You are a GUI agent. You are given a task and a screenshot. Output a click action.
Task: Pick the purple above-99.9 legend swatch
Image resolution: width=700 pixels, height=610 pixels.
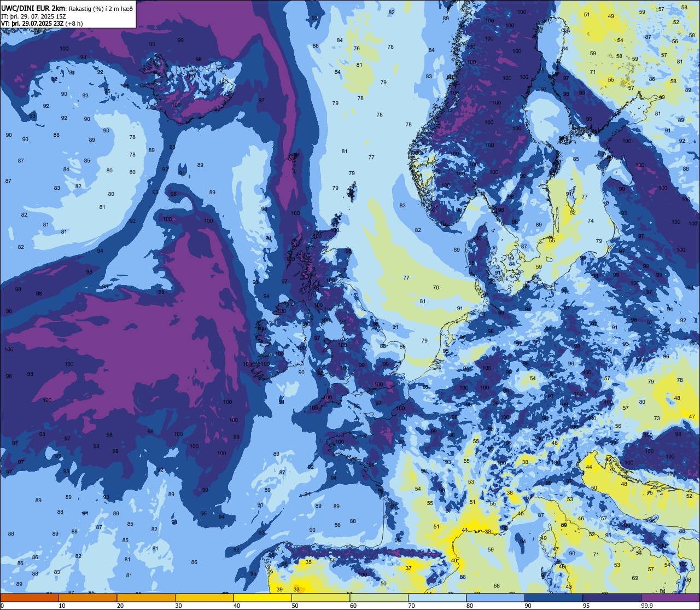point(670,597)
